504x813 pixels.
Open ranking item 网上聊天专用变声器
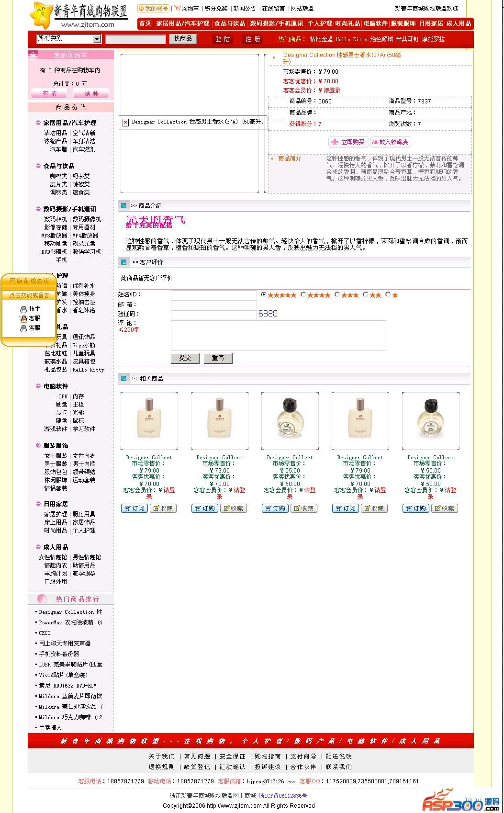tap(65, 644)
